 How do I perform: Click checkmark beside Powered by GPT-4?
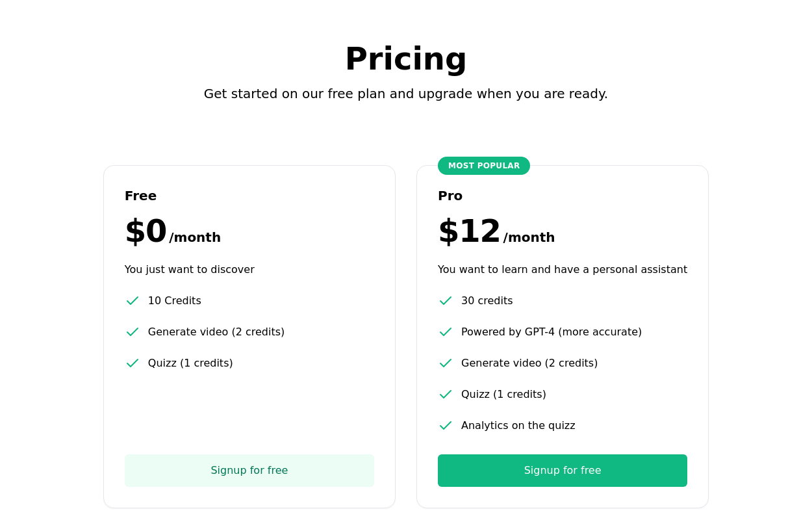[x=446, y=332]
